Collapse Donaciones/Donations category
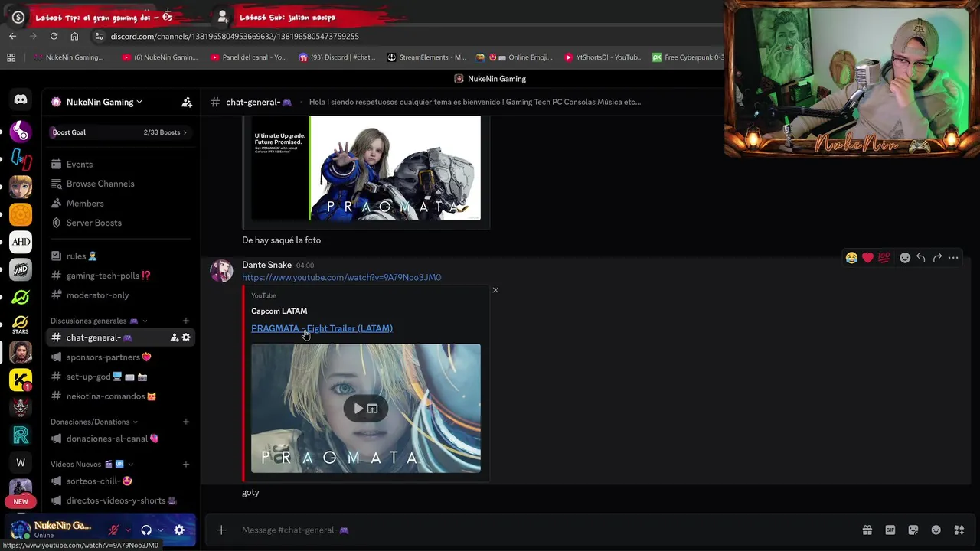 click(94, 422)
